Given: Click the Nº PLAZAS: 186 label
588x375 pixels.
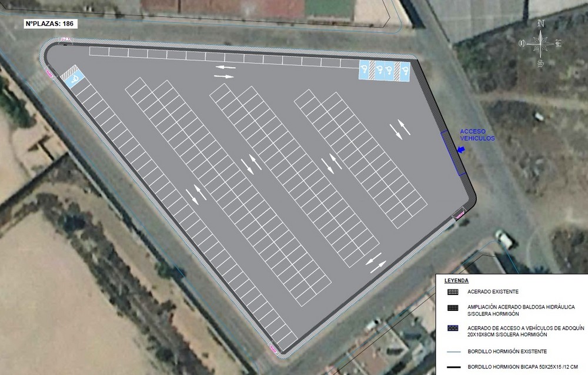Looking at the screenshot, I should 50,24.
